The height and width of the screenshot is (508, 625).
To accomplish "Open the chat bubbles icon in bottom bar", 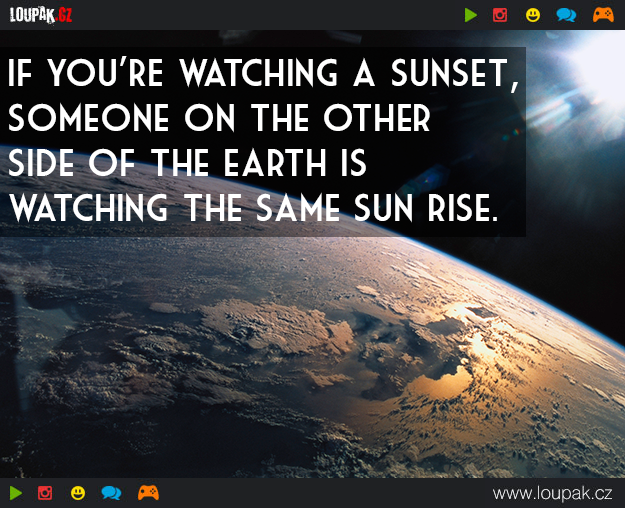I will coord(111,493).
